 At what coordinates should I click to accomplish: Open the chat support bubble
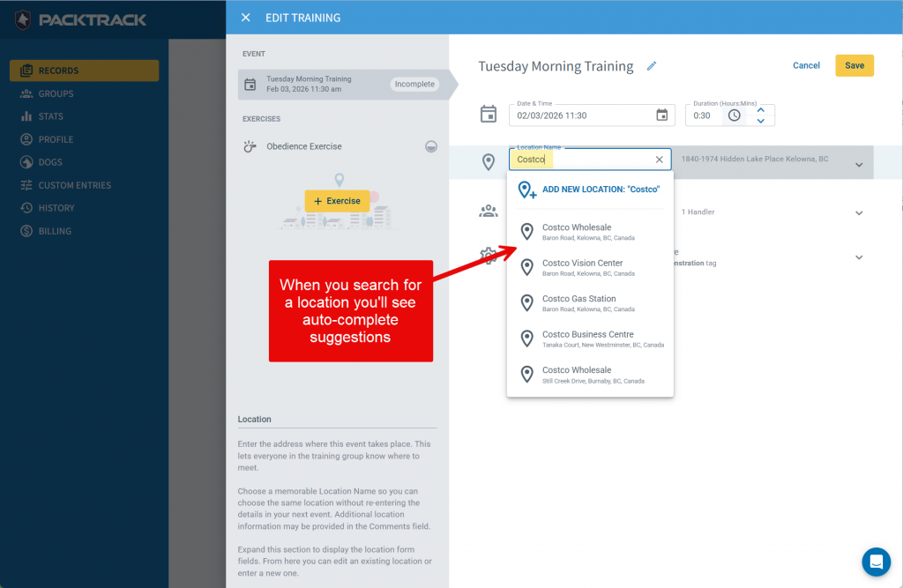click(x=876, y=562)
